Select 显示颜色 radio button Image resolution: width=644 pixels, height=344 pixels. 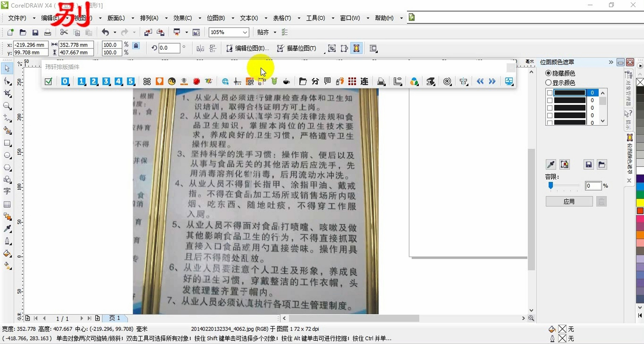point(549,83)
